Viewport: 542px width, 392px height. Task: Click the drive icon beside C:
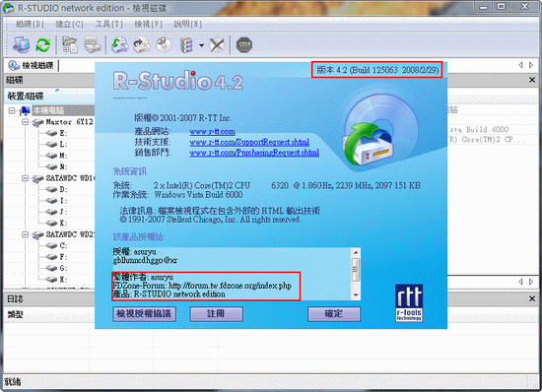(x=51, y=245)
